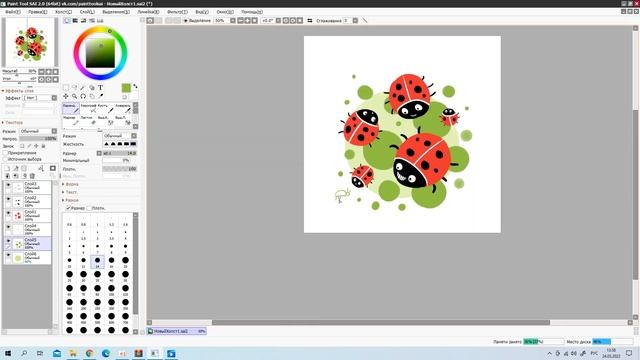Check the Плотн. checkbox
This screenshot has width=640, height=360.
(x=89, y=208)
